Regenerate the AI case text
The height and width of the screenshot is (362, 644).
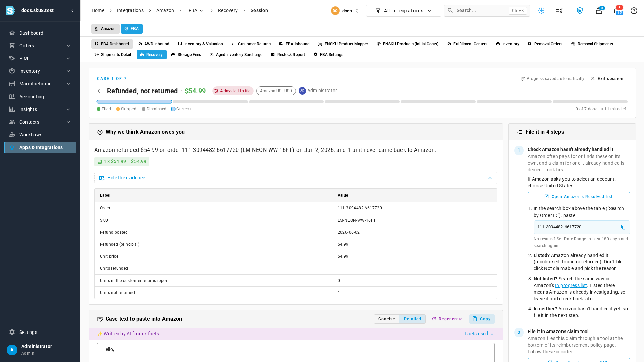[x=447, y=319]
